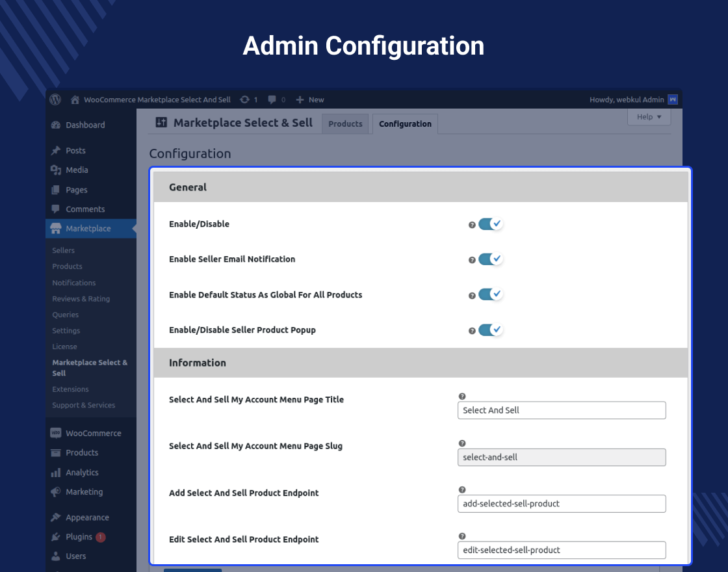728x572 pixels.
Task: Click help icon for Default Status As Global
Action: [x=472, y=296]
